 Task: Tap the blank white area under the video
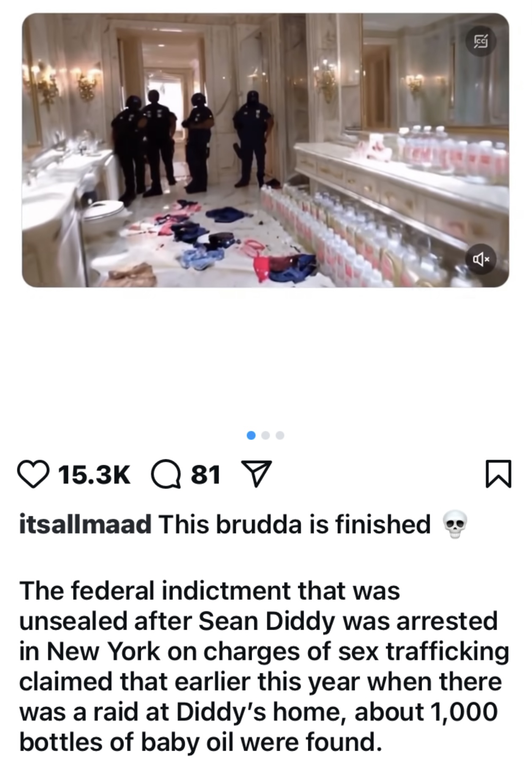266,355
